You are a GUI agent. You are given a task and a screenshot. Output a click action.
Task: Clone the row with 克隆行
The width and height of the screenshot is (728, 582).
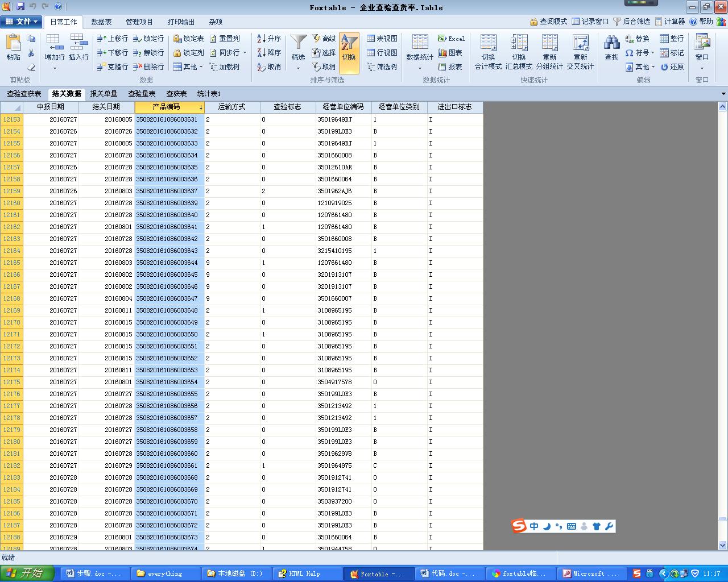pos(112,67)
